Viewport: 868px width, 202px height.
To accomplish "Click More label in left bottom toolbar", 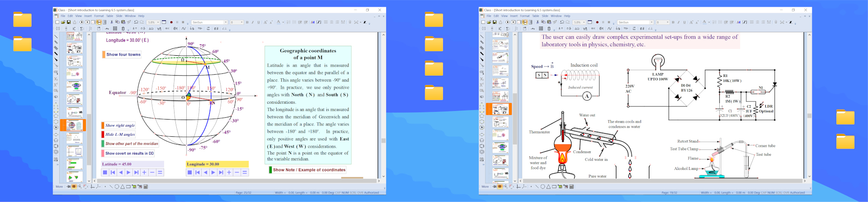I will 59,187.
